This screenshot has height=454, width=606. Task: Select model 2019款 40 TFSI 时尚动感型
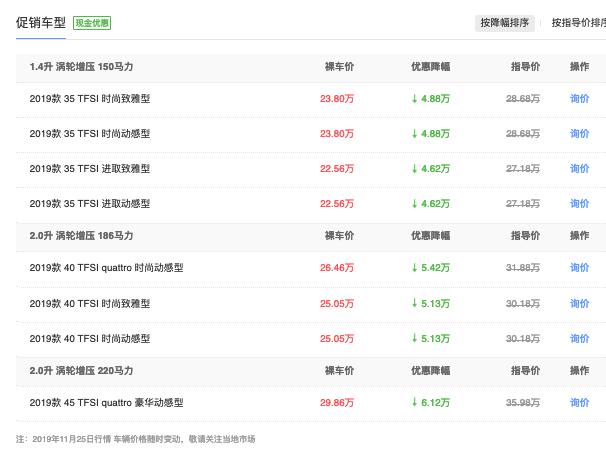[x=90, y=338]
